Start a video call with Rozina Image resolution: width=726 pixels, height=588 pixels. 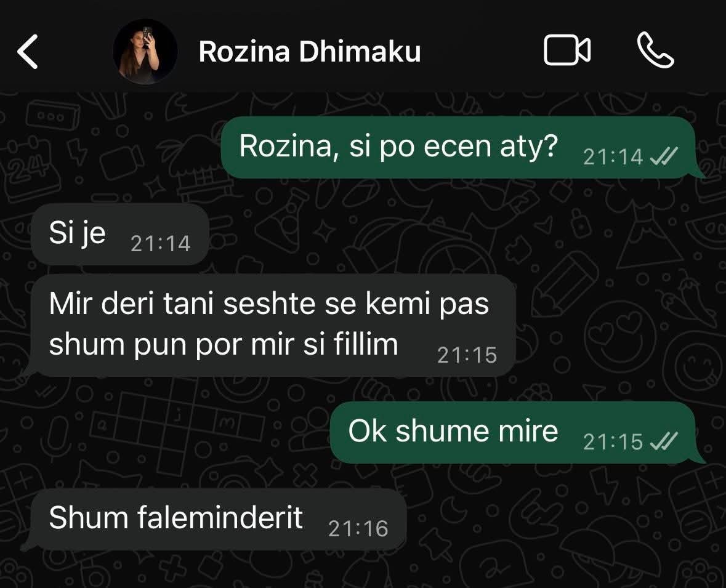tap(567, 50)
